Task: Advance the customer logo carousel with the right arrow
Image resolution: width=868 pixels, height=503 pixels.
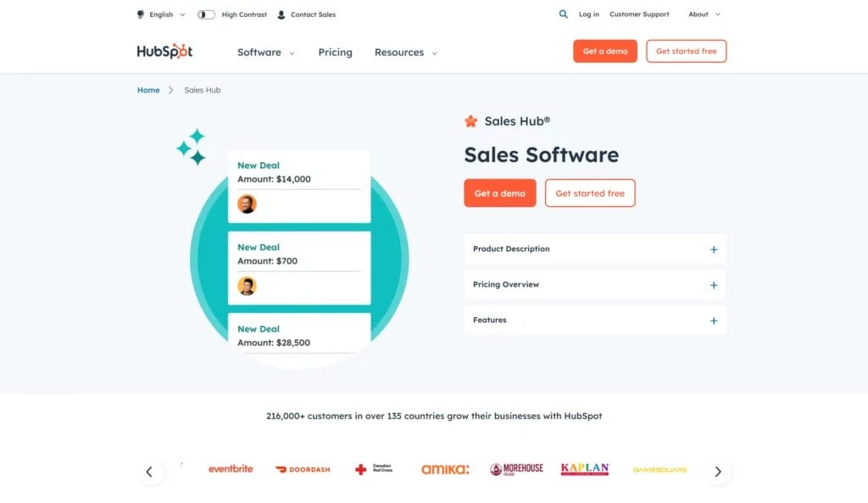Action: (x=717, y=471)
